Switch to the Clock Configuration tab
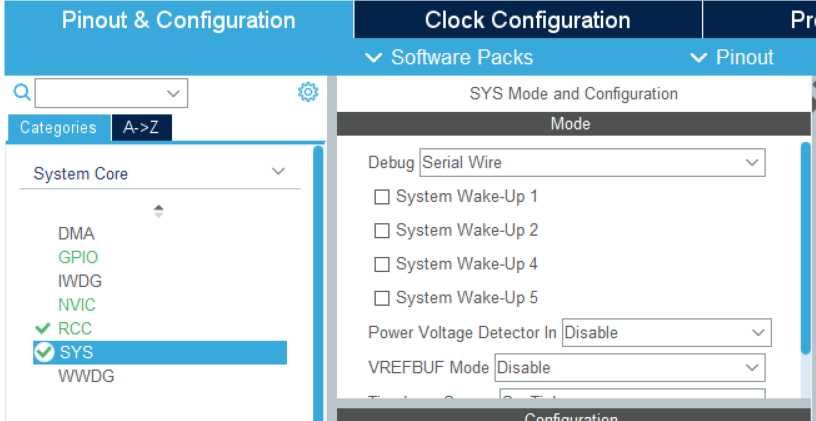 [x=527, y=20]
